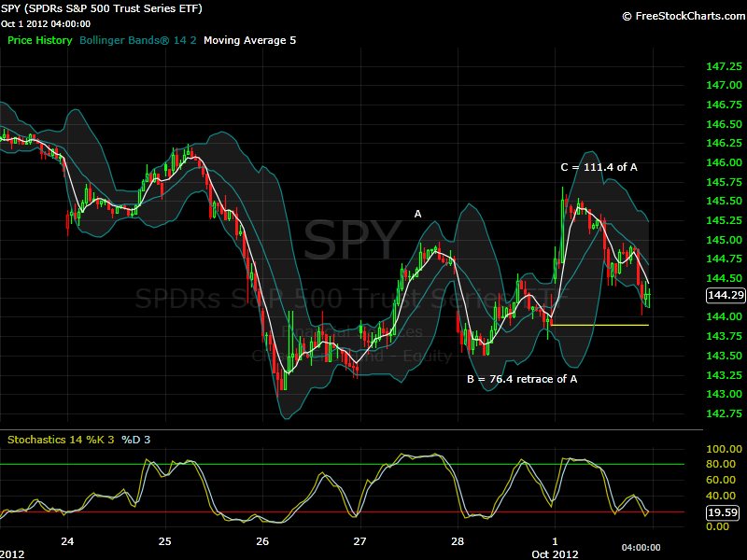Select the Moving Average 5 label
The width and height of the screenshot is (747, 560).
(249, 40)
